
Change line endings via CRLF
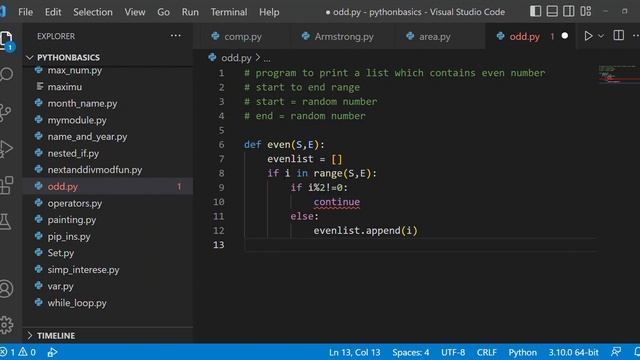coord(486,352)
